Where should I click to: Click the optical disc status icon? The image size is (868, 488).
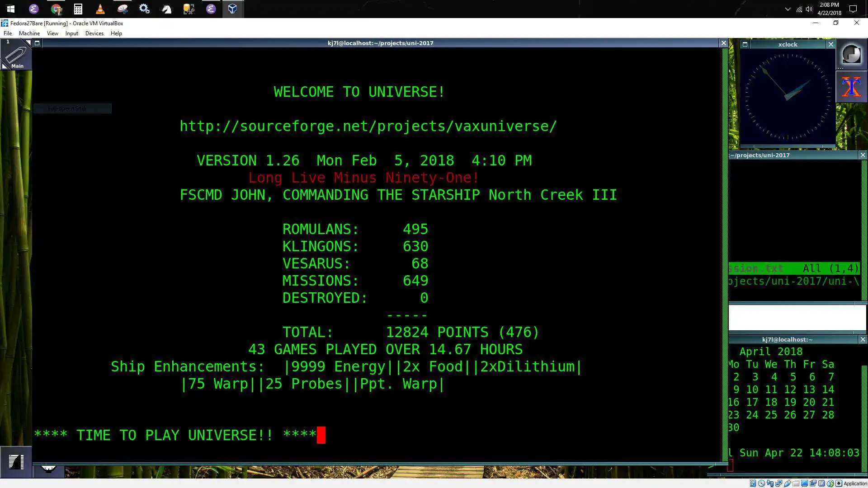click(x=761, y=483)
